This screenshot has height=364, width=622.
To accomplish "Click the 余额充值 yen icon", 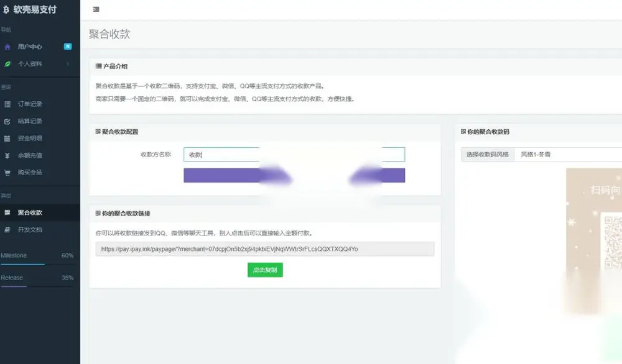I will point(7,156).
